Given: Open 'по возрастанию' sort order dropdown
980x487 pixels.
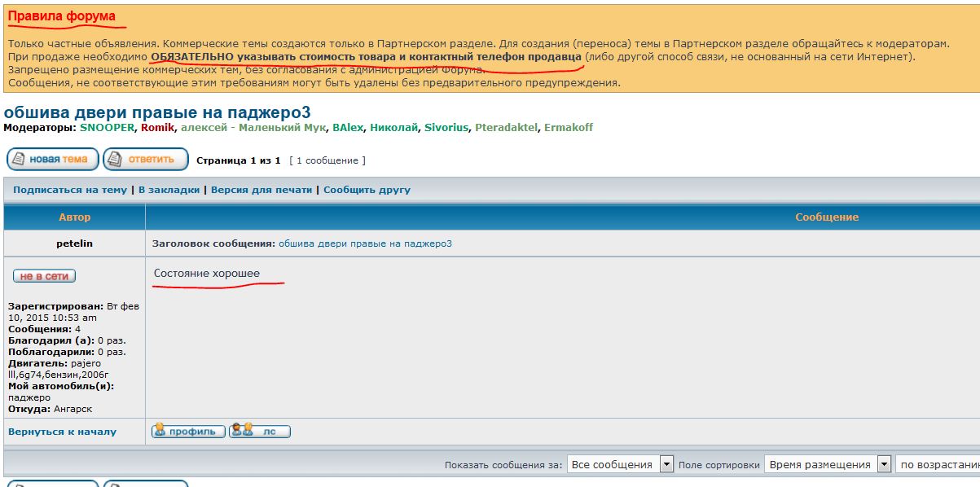Looking at the screenshot, I should tap(938, 464).
